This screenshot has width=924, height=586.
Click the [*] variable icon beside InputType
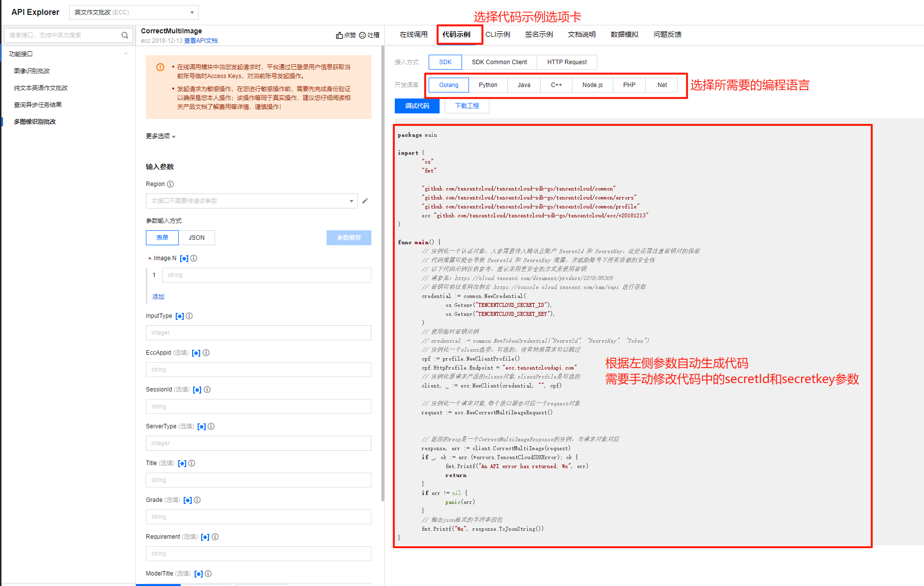tap(180, 316)
